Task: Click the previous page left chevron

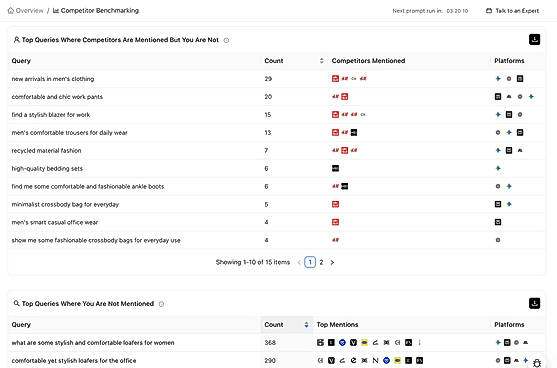Action: pos(299,263)
